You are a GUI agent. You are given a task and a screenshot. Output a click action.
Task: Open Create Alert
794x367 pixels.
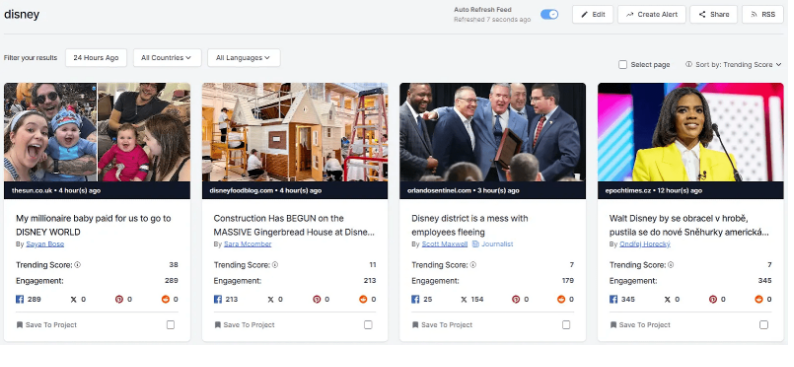pos(651,15)
